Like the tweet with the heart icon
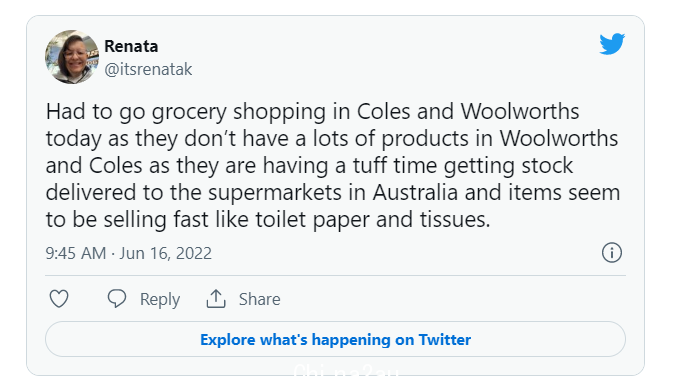Viewport: 692px width, 386px height. 59,299
